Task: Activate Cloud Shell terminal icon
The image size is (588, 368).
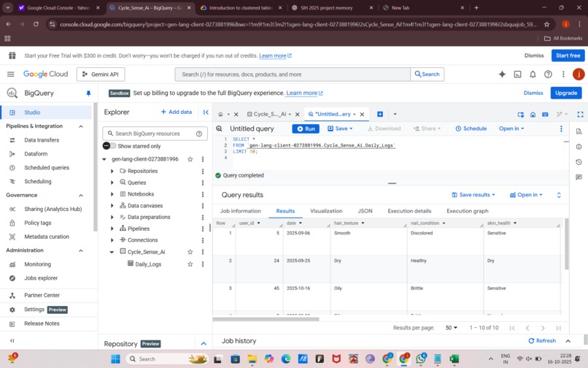Action: (517, 74)
